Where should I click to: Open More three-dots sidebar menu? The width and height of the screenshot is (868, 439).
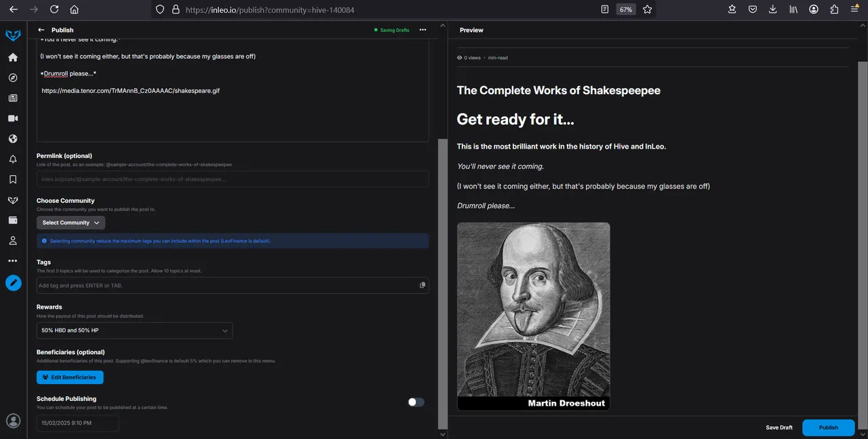pos(13,261)
